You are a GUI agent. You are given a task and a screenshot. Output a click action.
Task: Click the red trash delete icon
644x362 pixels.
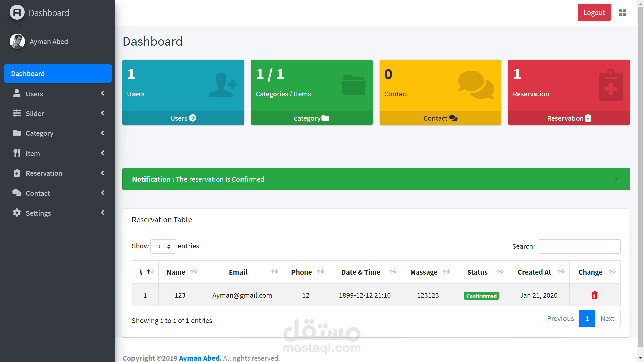594,295
